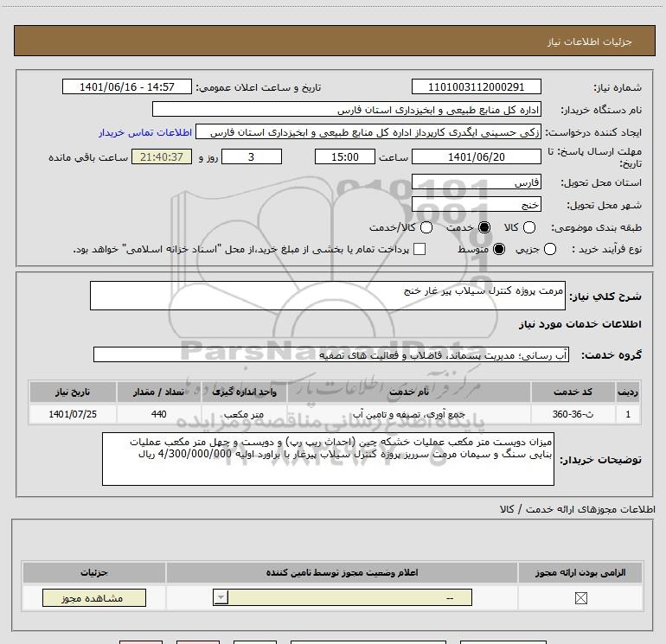Click service code ث-36-360 cell

[x=573, y=414]
